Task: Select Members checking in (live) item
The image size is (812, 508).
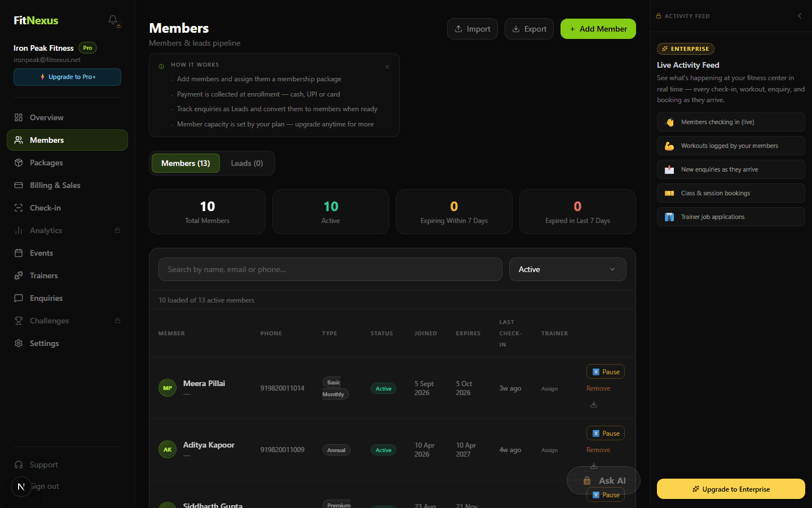Action: click(x=731, y=122)
